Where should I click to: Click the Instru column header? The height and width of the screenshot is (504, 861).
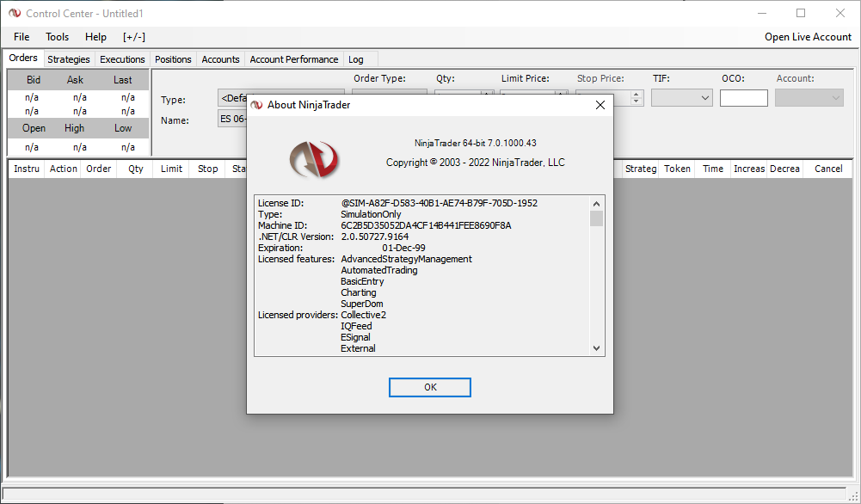click(x=27, y=169)
